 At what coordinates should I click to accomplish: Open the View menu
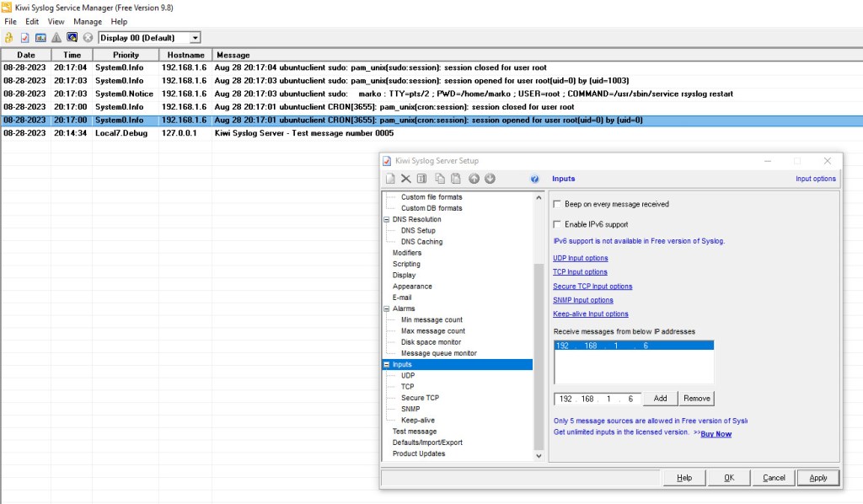coord(56,21)
